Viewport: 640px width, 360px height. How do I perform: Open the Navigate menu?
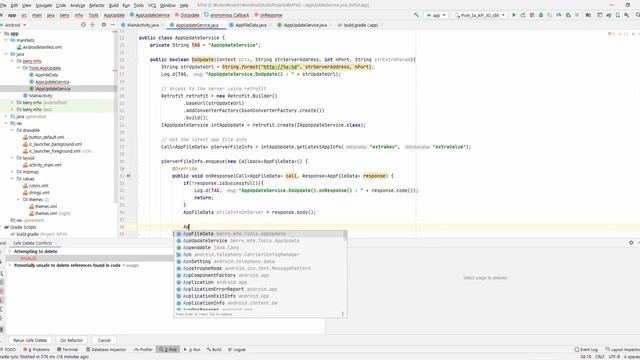[44, 5]
